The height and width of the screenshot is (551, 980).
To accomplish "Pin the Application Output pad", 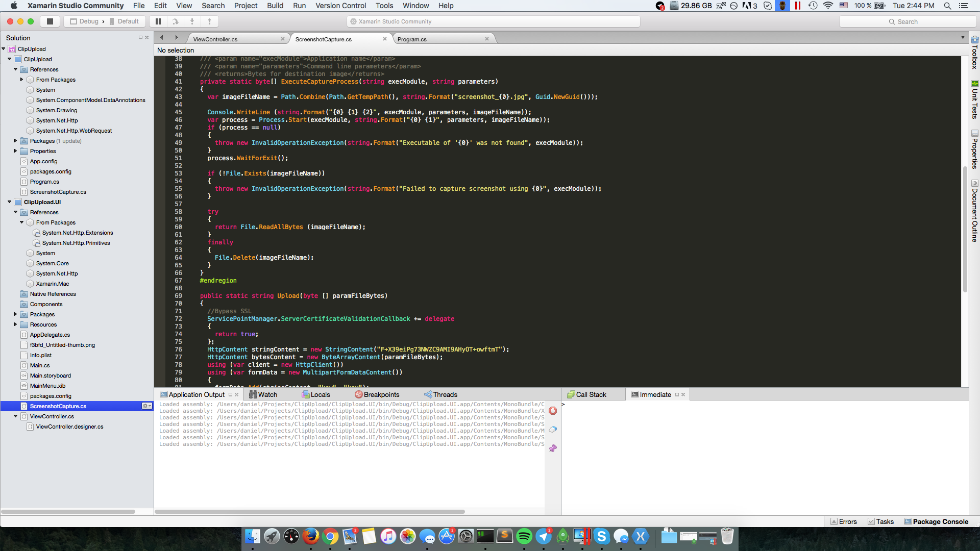I will (553, 448).
